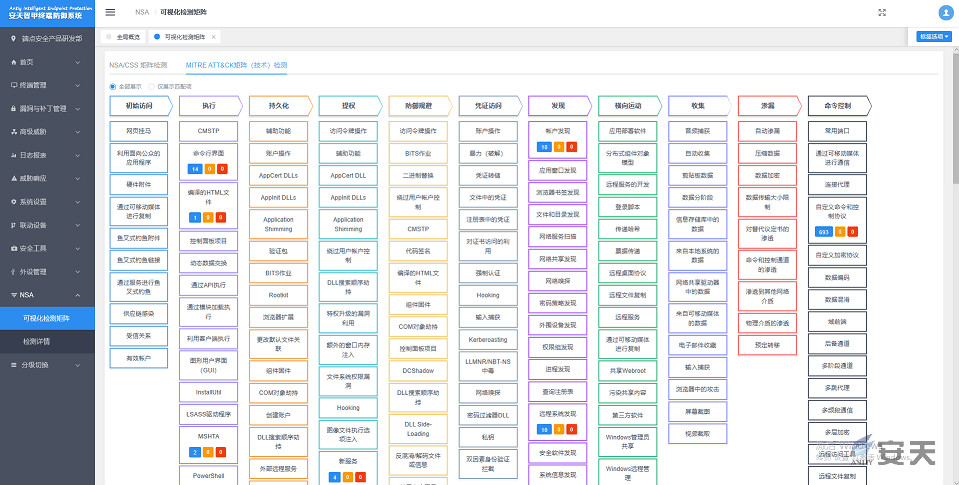Toggle the hamburger sidebar collapse icon
This screenshot has height=485, width=959.
pos(110,12)
